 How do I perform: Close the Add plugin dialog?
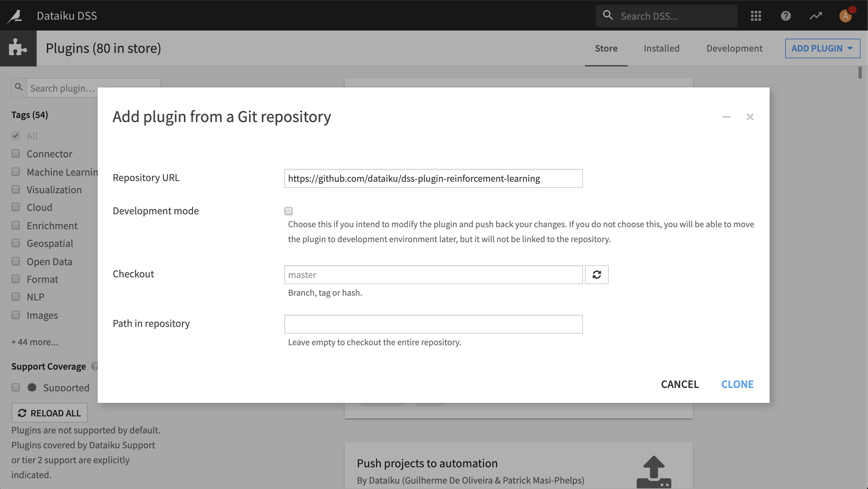(750, 117)
